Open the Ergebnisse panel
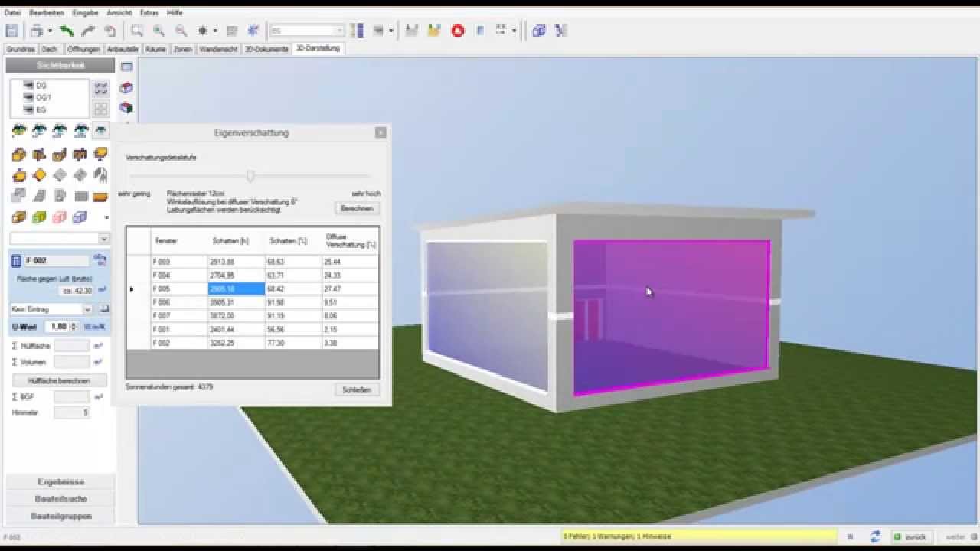The height and width of the screenshot is (551, 980). [x=60, y=481]
